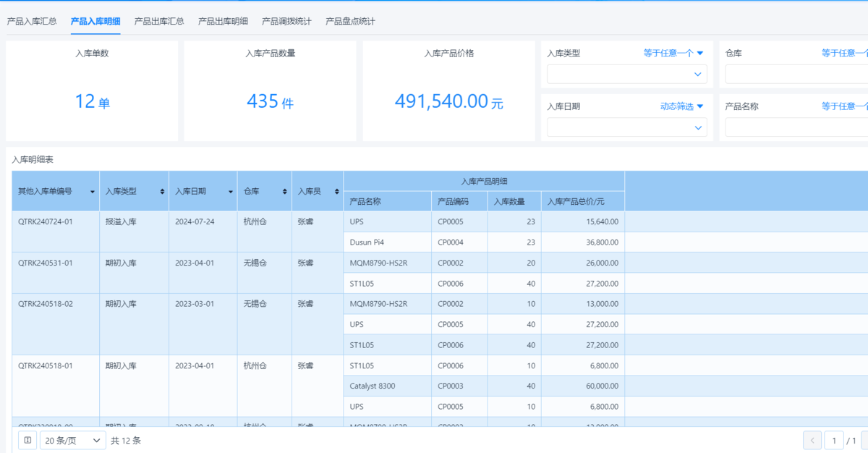Screen dimensions: 868x453
Task: Go to 产品盘点统计 tab
Action: click(350, 21)
